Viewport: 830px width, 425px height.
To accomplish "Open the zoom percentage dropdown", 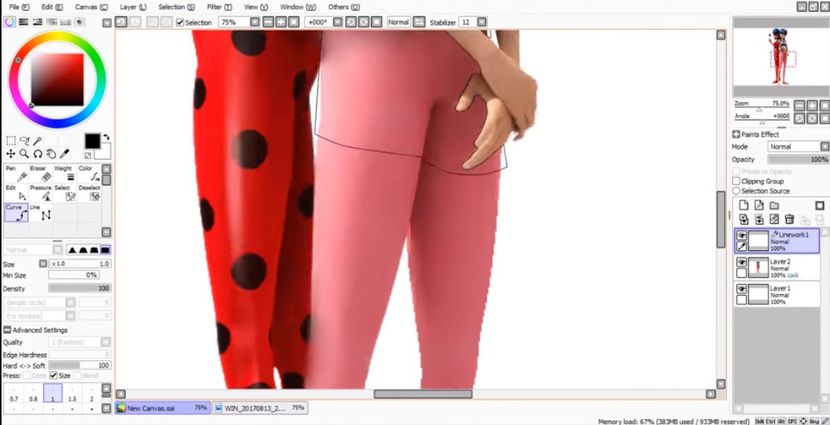I will [255, 22].
